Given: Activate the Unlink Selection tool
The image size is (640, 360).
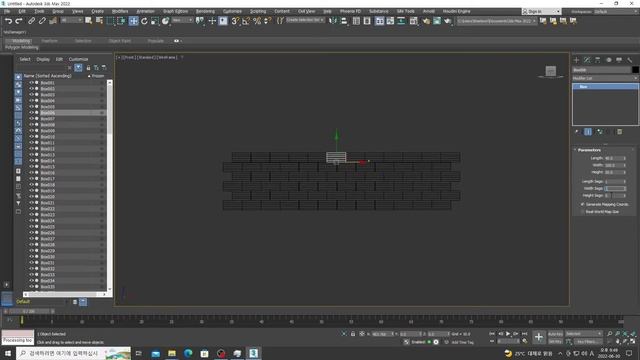Looking at the screenshot, I should [42, 21].
